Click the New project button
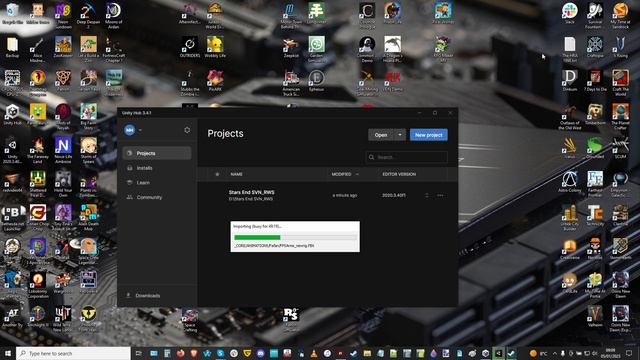This screenshot has width=640, height=360. 429,135
